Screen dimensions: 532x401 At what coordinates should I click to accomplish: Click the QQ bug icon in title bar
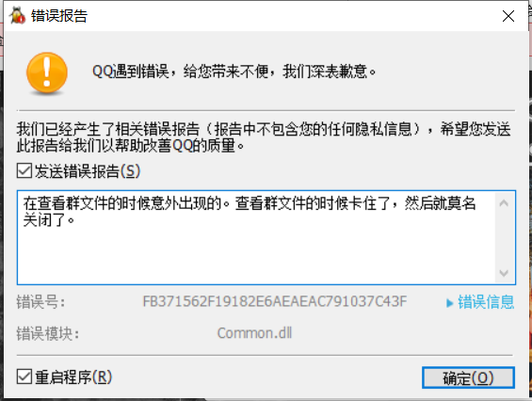click(17, 16)
